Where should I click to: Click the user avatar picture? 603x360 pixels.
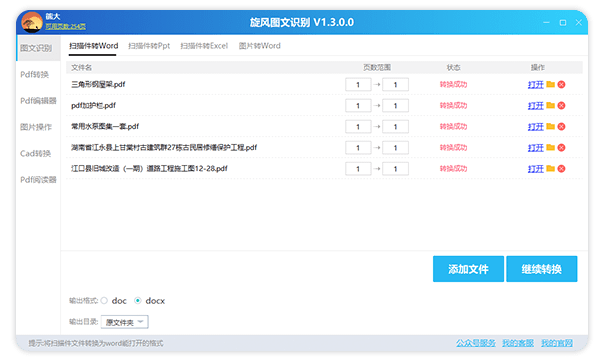tap(32, 22)
